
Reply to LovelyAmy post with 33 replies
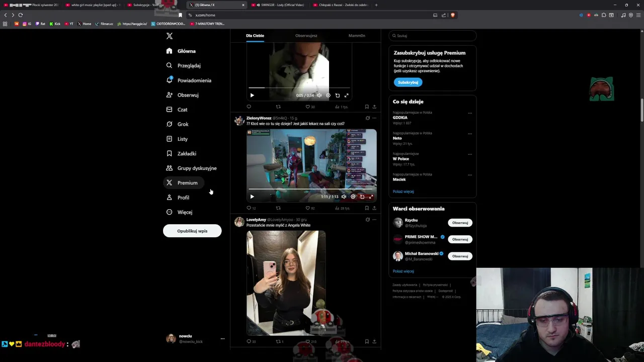click(x=251, y=341)
